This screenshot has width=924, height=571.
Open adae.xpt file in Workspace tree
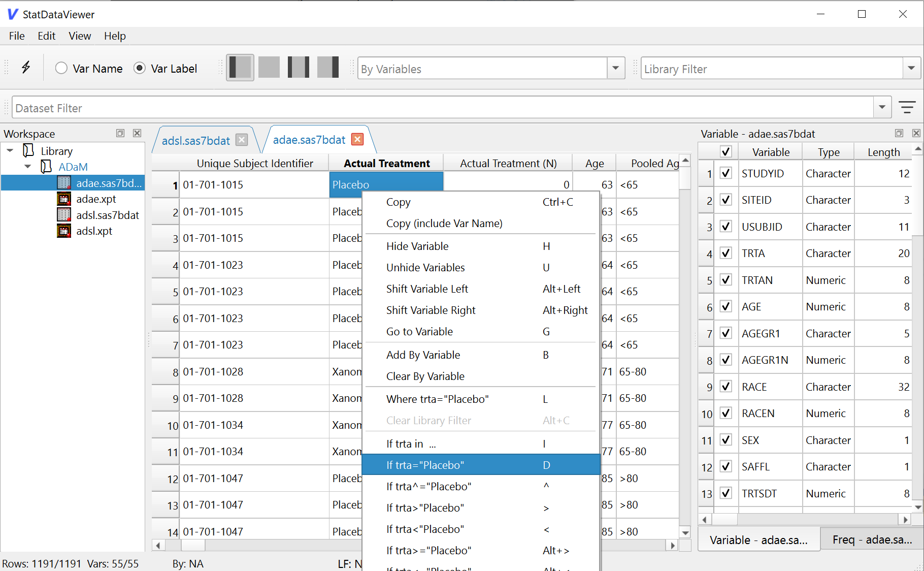[x=96, y=199]
